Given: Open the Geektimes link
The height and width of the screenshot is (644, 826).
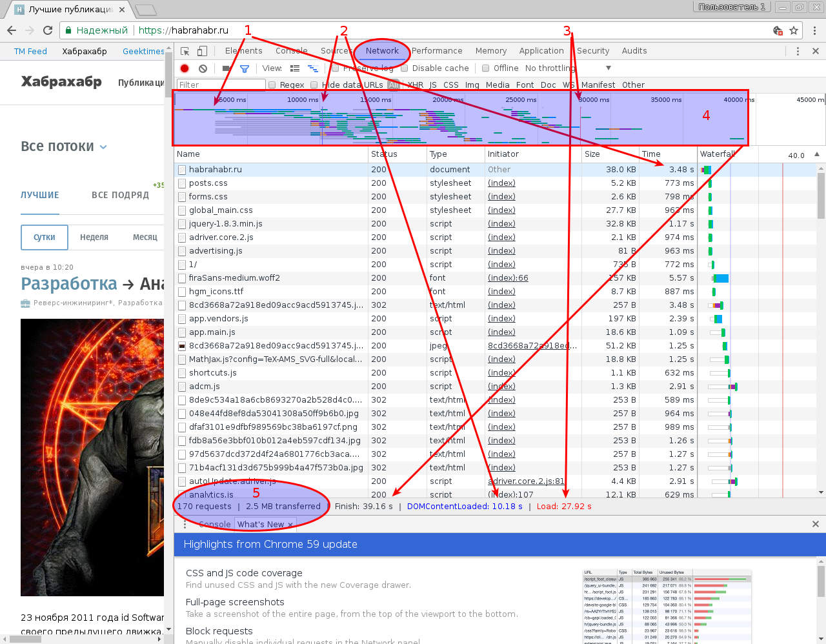Looking at the screenshot, I should [x=143, y=52].
